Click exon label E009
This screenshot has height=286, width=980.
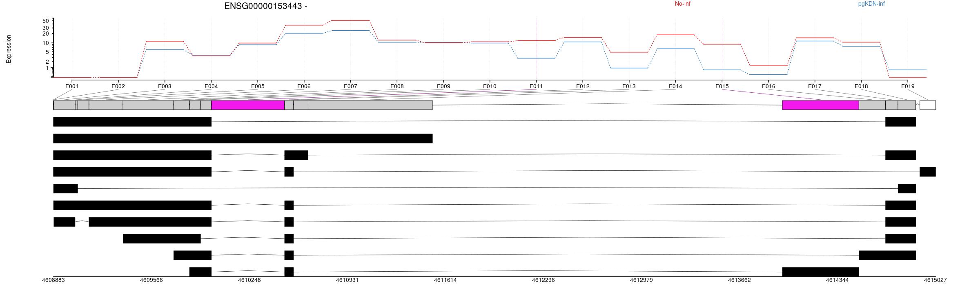tap(443, 87)
